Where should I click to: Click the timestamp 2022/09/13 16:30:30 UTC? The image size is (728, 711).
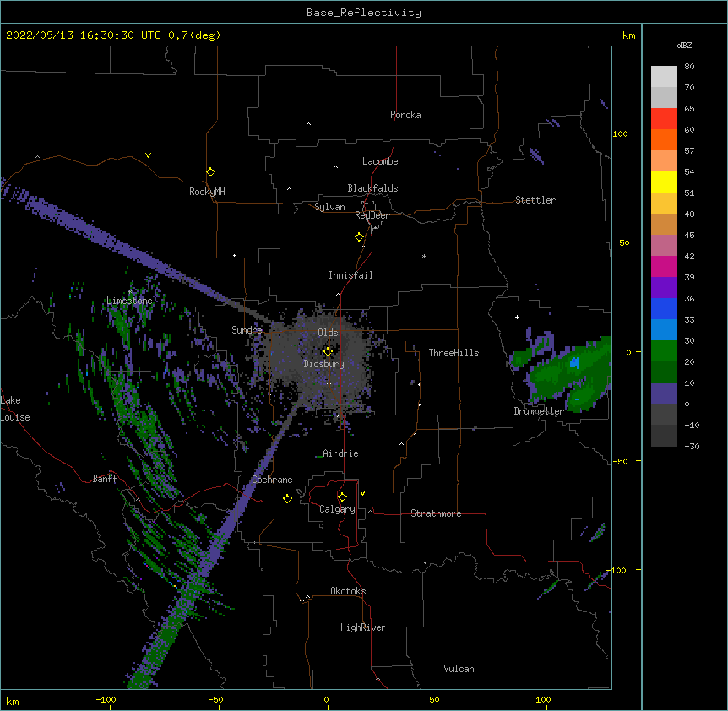pos(84,35)
